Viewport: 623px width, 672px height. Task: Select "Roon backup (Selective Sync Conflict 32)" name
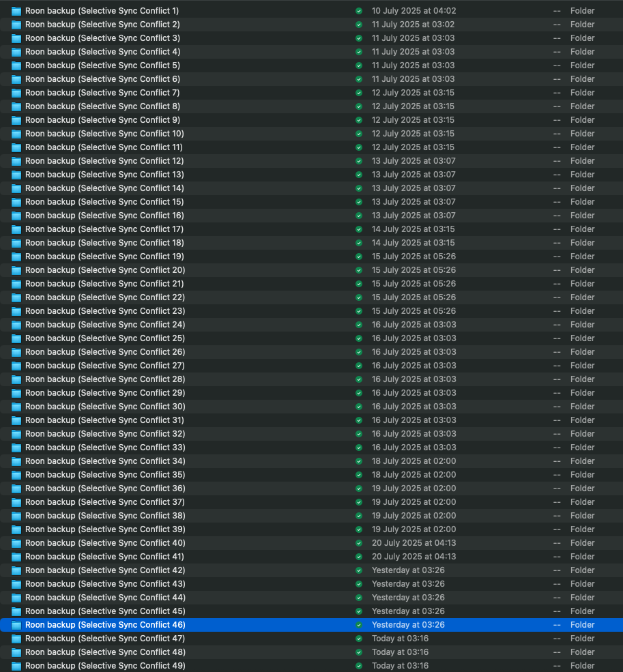point(105,434)
